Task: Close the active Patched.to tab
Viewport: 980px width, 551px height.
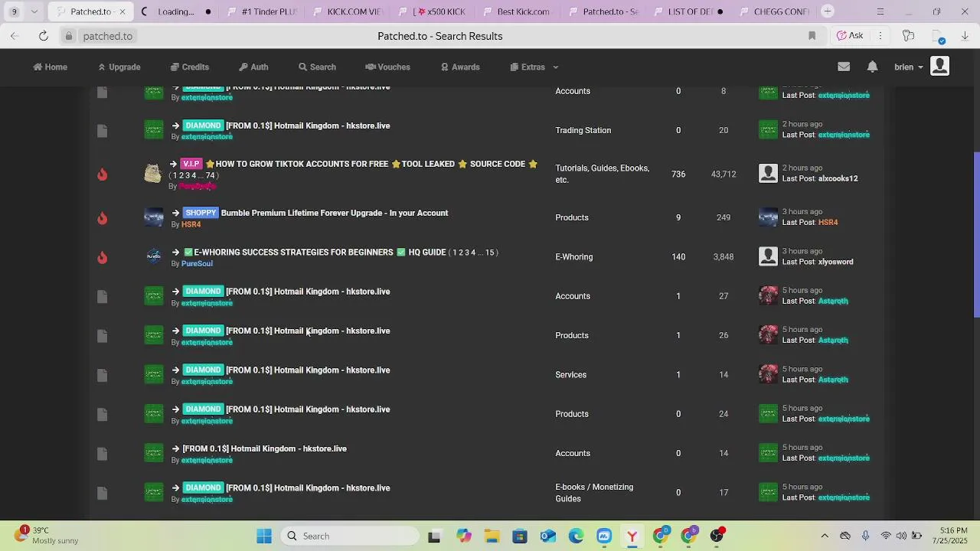Action: click(x=122, y=11)
